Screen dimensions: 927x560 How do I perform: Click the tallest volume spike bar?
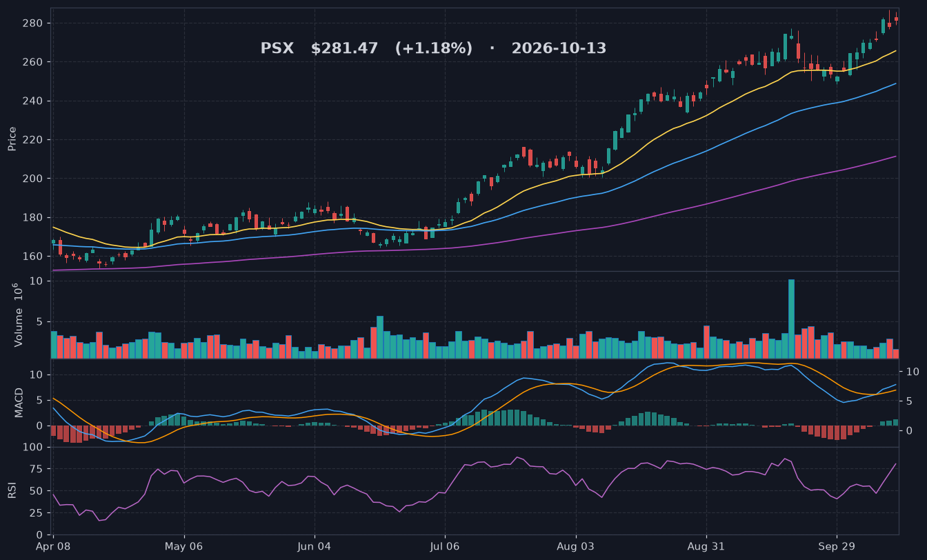[791, 319]
